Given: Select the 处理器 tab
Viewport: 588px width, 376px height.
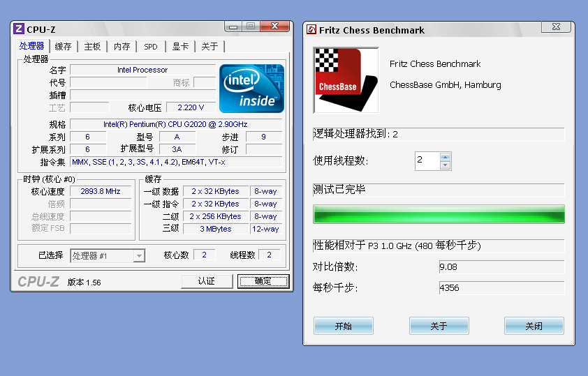Looking at the screenshot, I should pos(32,45).
